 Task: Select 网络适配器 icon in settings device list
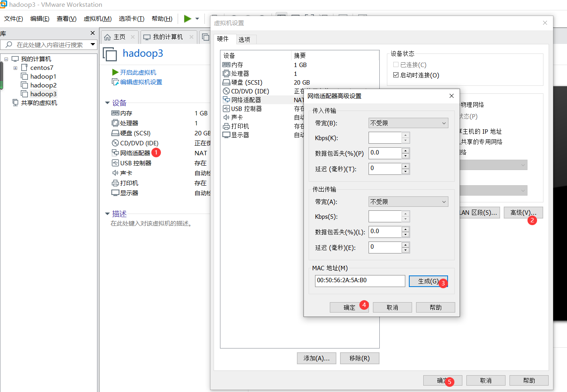point(226,100)
